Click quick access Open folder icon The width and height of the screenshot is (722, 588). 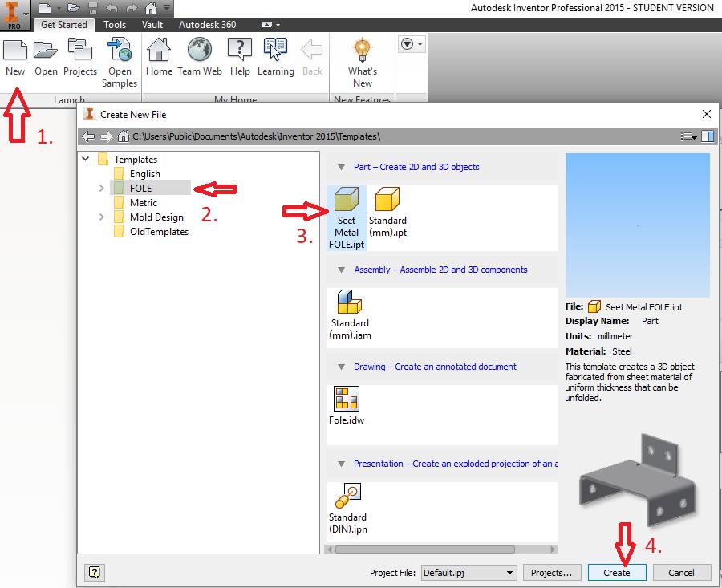tap(73, 8)
